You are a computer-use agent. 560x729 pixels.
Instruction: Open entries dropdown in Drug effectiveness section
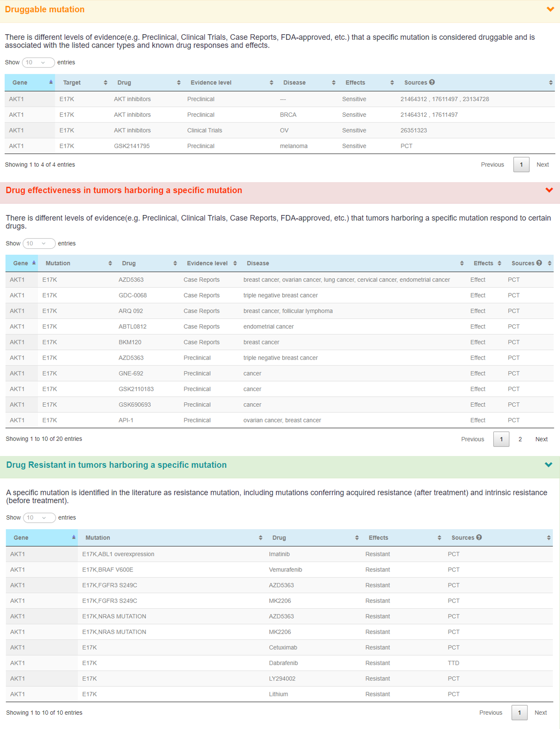pos(39,244)
